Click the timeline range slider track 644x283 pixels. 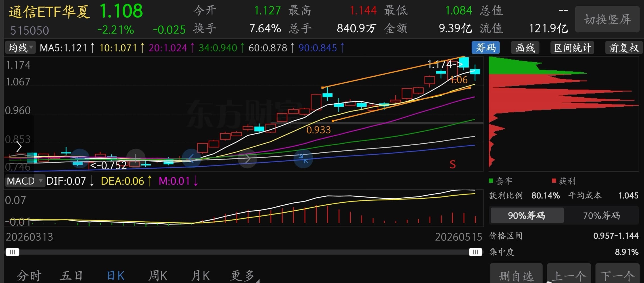(x=244, y=252)
